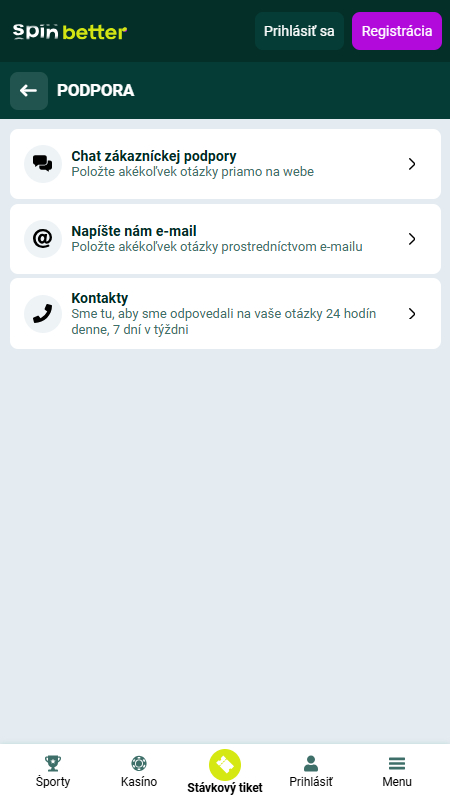The height and width of the screenshot is (800, 450).
Task: Click the Spinbetter logo
Action: [x=70, y=32]
